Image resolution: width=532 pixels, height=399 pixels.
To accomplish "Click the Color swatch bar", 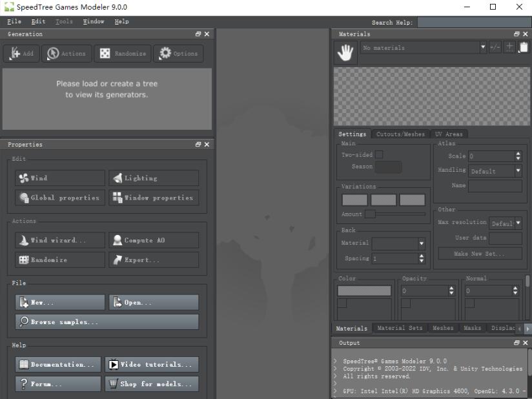I will point(364,291).
